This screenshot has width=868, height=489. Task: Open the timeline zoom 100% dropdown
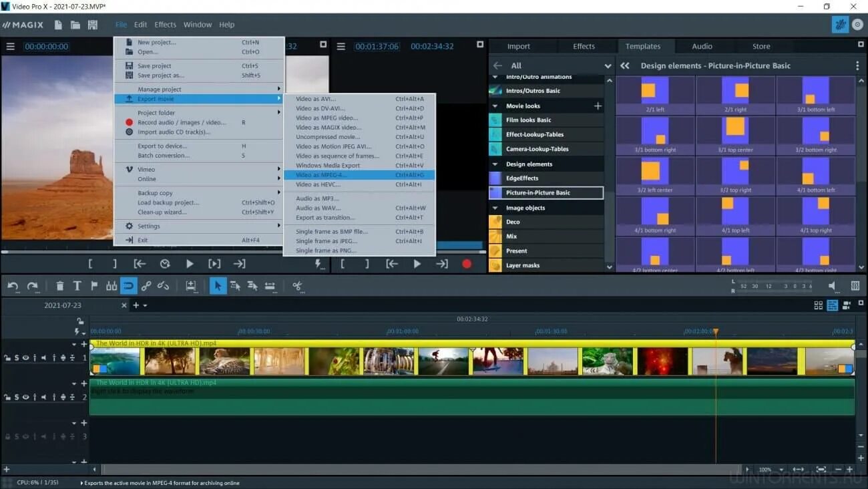click(x=781, y=470)
